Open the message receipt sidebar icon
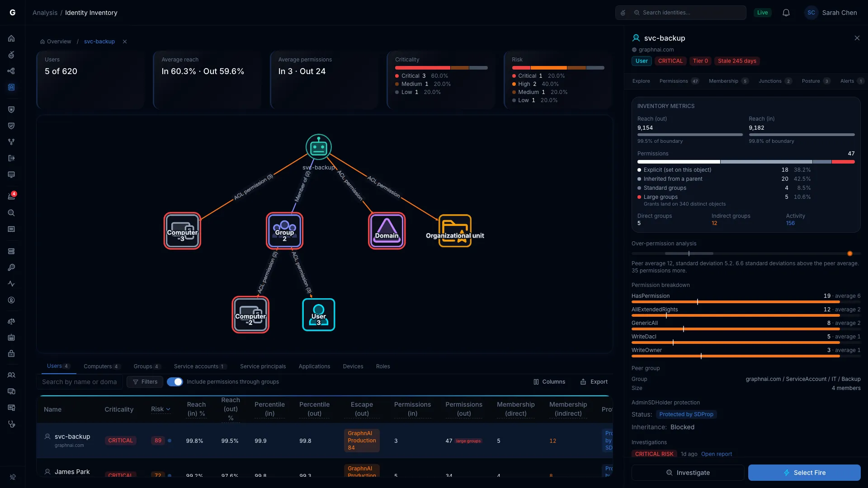Screen dimensions: 868x488 pos(11,229)
